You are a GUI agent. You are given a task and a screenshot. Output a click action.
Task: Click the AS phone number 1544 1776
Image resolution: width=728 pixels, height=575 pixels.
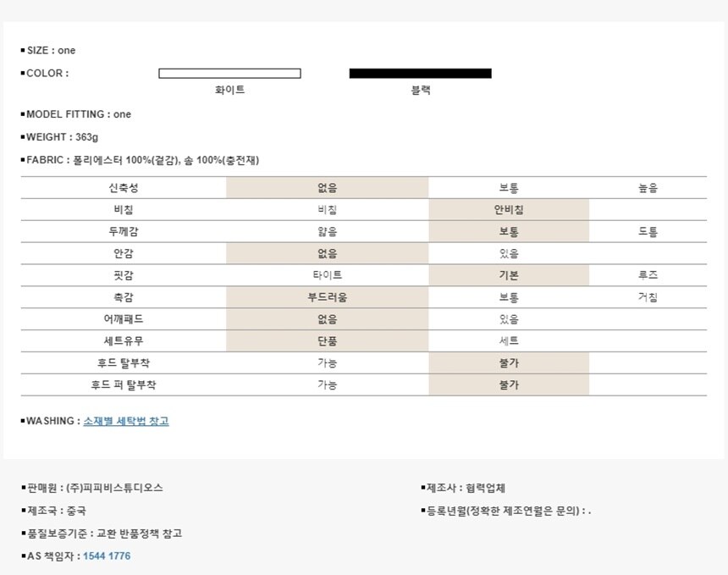pos(107,556)
